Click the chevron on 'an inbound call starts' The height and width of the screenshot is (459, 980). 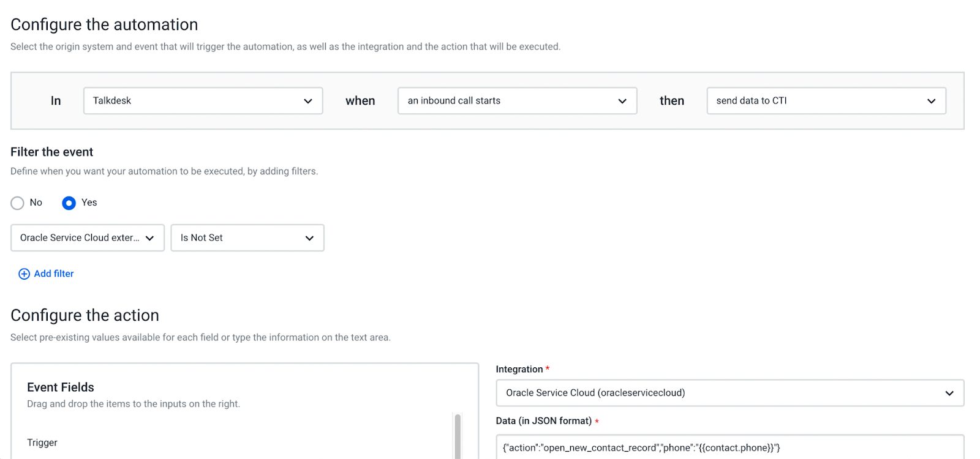[622, 101]
